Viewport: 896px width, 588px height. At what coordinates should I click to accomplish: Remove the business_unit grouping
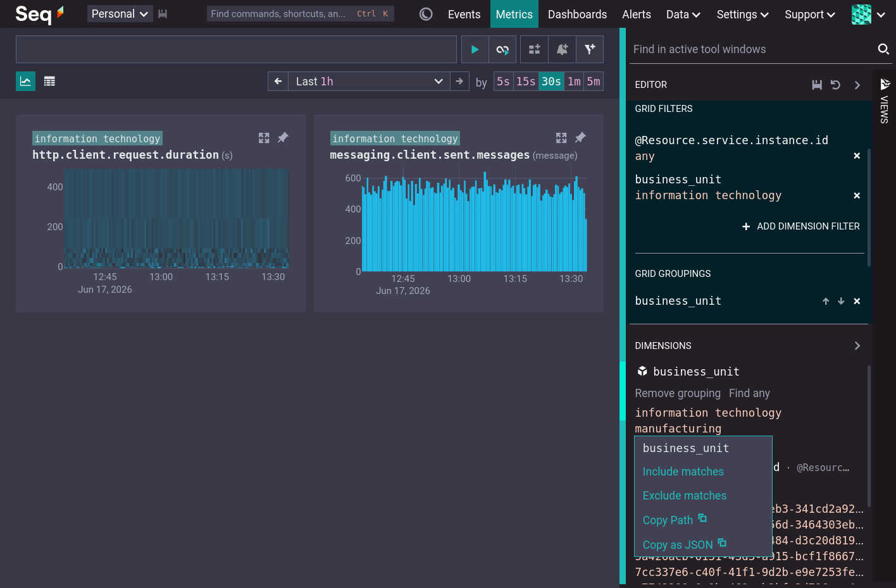pos(857,301)
